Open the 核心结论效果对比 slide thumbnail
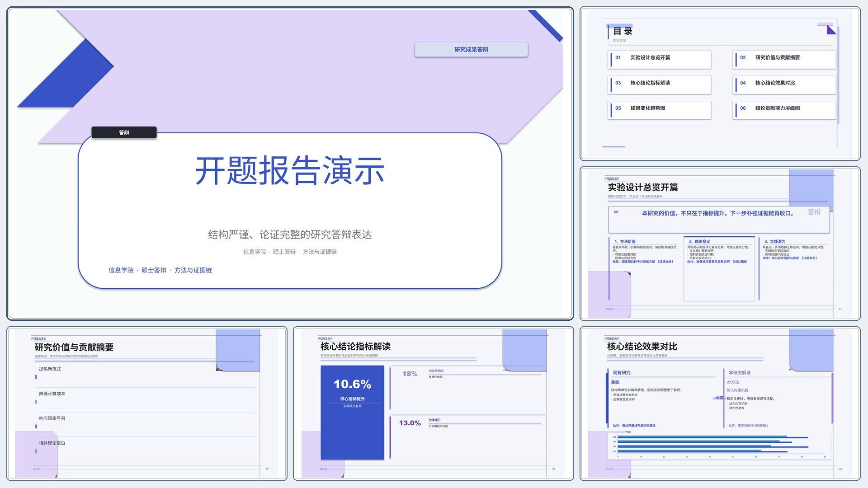The height and width of the screenshot is (488, 868). click(720, 404)
